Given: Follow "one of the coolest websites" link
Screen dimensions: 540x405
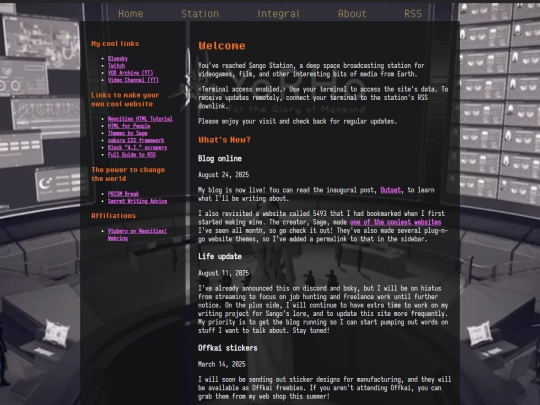Looking at the screenshot, I should [395, 222].
